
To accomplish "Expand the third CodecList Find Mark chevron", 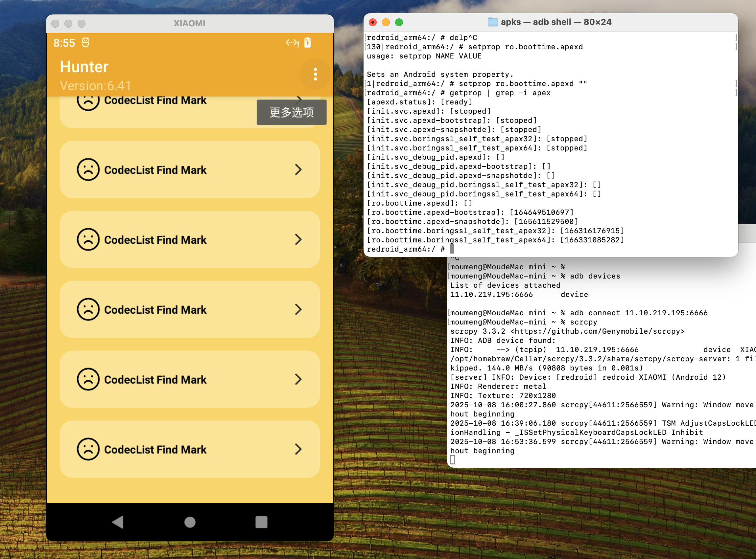I will [298, 239].
